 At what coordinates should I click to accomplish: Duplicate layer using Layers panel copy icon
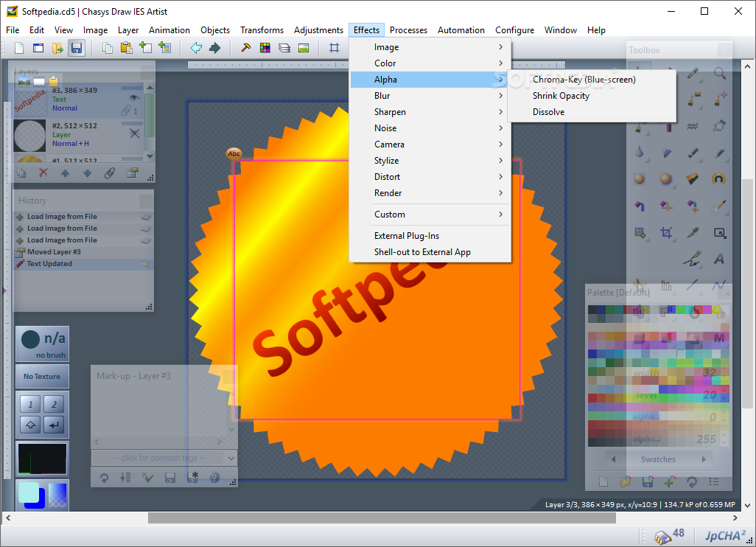pos(21,173)
